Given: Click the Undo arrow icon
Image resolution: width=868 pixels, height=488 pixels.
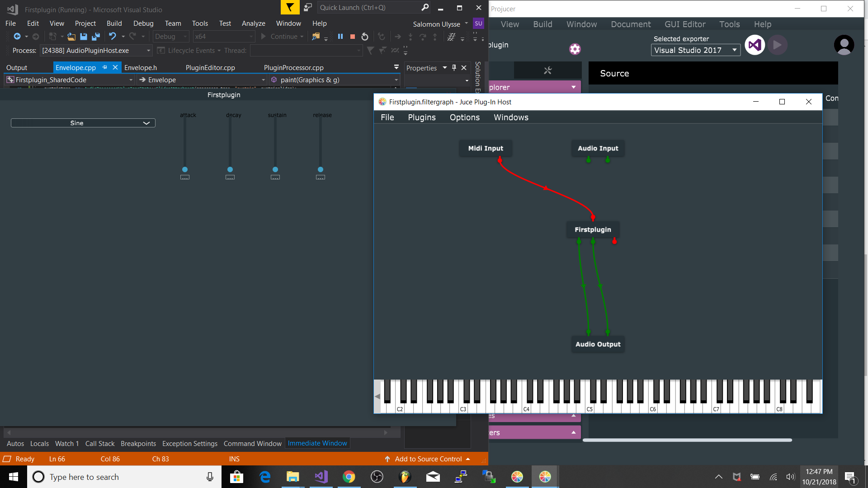Looking at the screenshot, I should [x=112, y=36].
